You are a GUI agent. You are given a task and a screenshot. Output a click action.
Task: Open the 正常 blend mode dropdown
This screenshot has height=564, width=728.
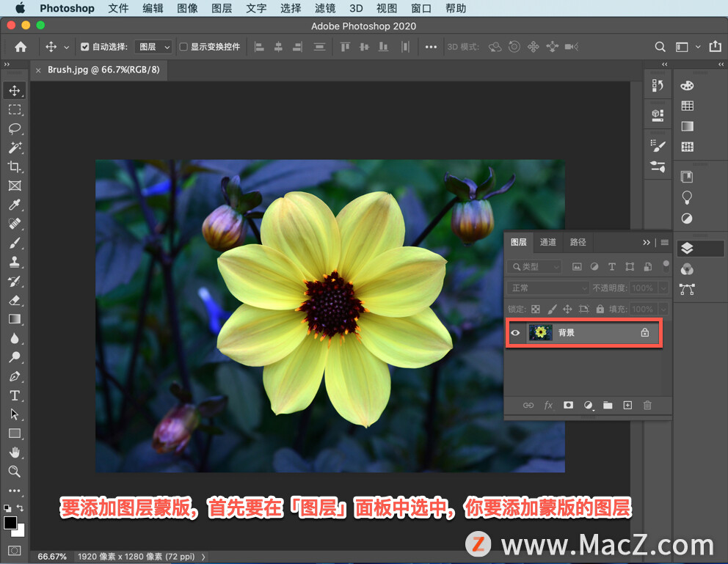coord(548,288)
